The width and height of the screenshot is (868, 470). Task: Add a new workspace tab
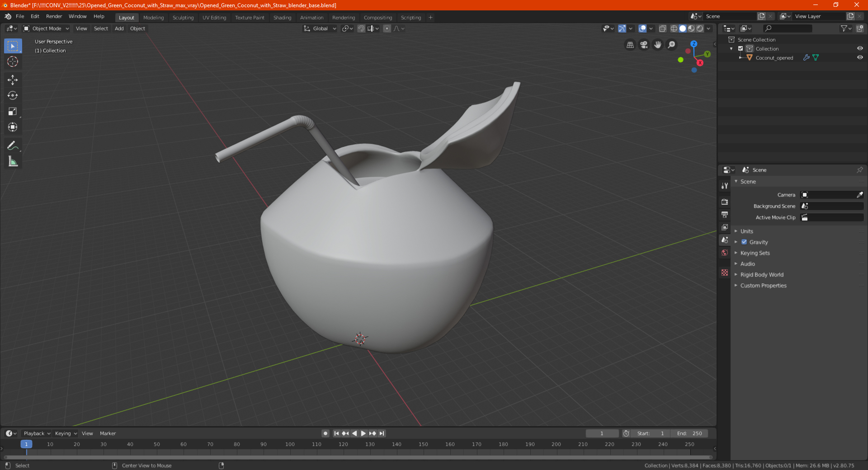click(430, 18)
